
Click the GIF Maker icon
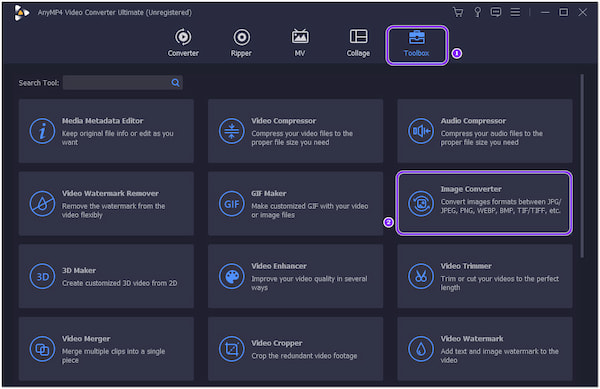point(232,203)
